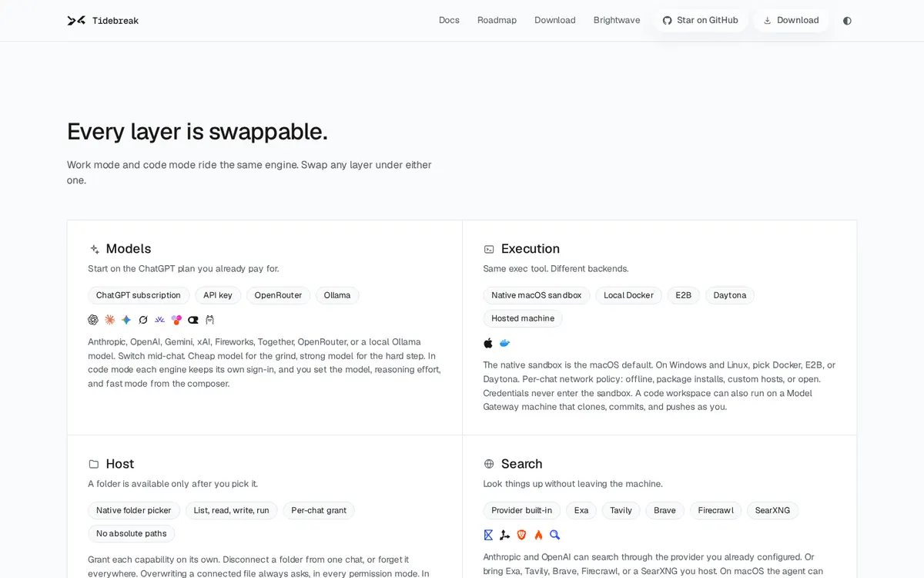Click the Firecrawl flame icon

pos(538,535)
